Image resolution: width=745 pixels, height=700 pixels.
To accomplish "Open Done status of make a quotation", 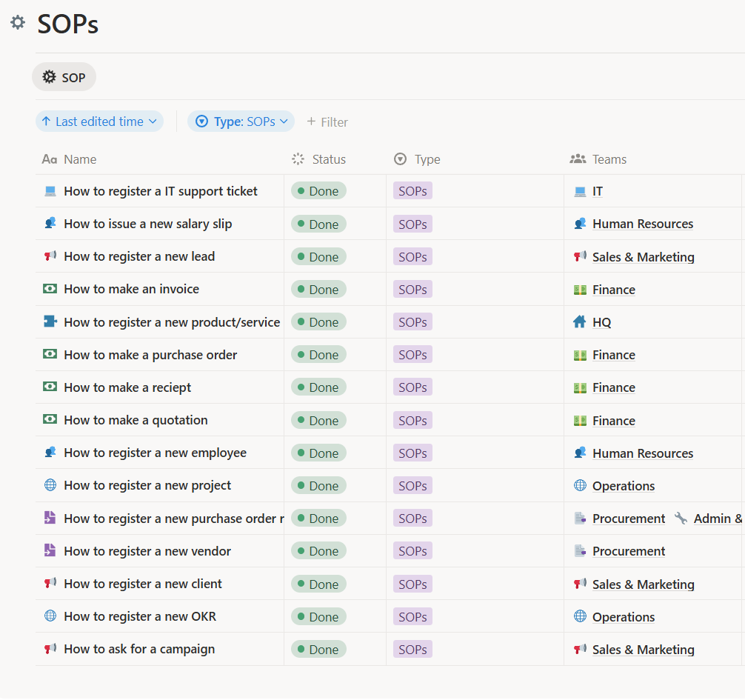I will click(318, 420).
